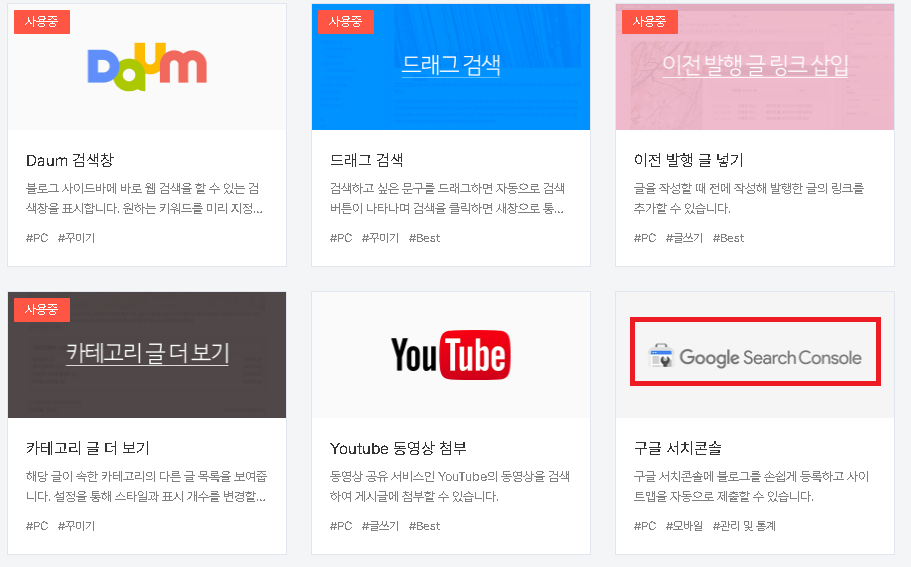This screenshot has width=911, height=567.
Task: Click the dark 카테고리 글 더 보기 banner
Action: (x=147, y=355)
